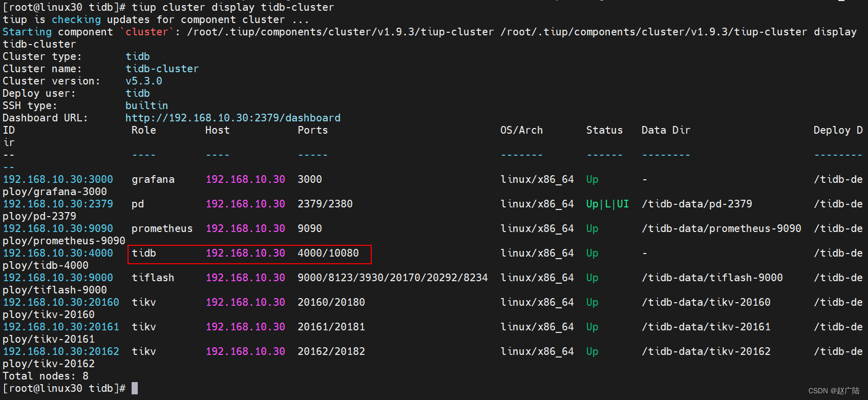868x400 pixels.
Task: Click the Ports column header
Action: click(x=313, y=130)
